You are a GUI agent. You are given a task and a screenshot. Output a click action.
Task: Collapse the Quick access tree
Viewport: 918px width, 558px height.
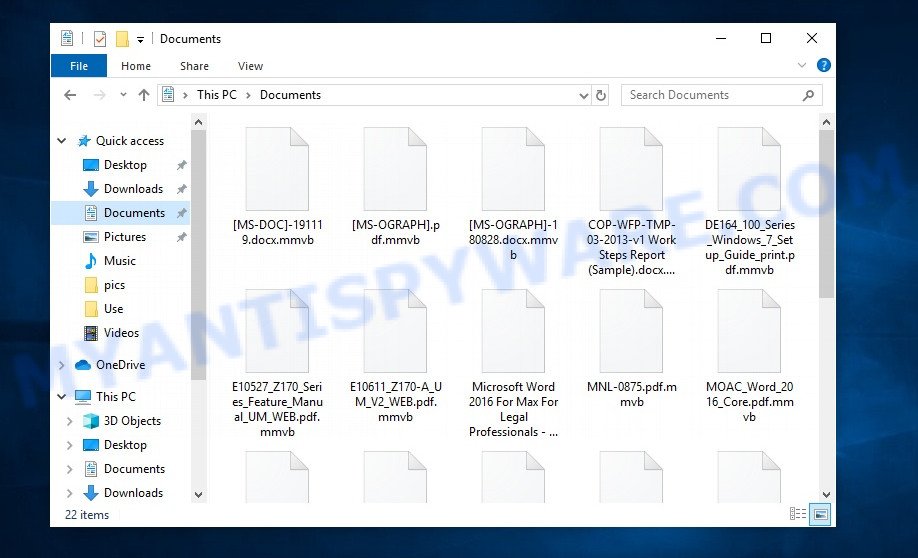coord(61,141)
